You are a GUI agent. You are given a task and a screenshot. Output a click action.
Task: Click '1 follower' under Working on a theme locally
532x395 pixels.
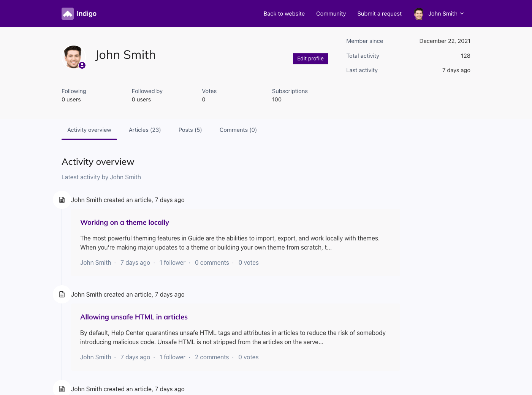pyautogui.click(x=173, y=262)
